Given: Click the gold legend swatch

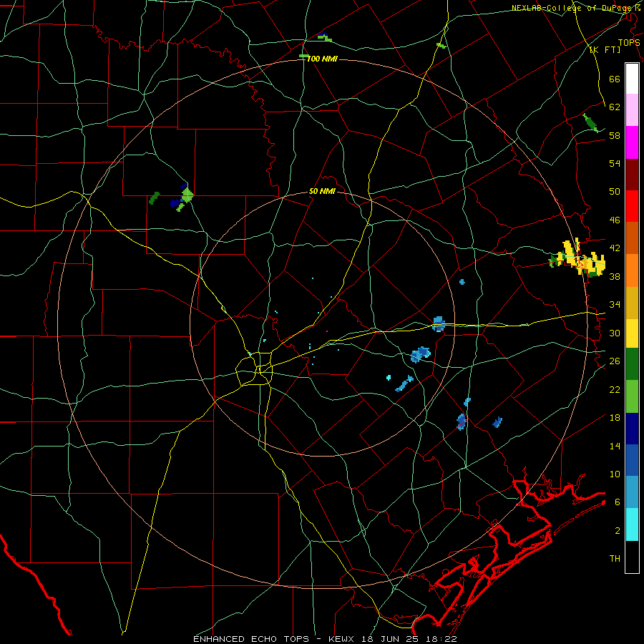Looking at the screenshot, I should click(x=632, y=303).
